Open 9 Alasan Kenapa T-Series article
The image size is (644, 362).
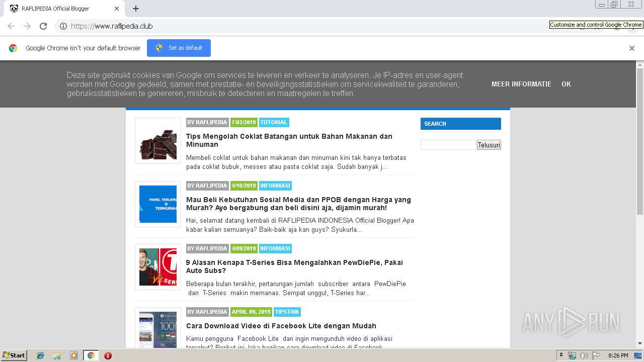click(294, 266)
